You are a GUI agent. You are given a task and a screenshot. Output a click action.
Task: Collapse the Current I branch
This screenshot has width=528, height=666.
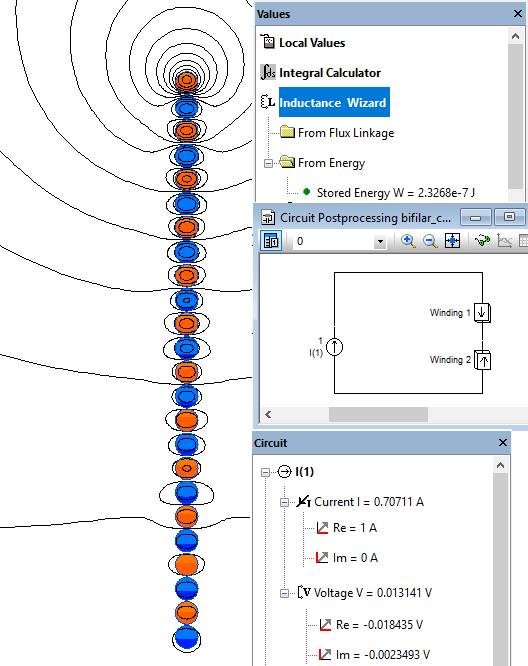tap(284, 502)
